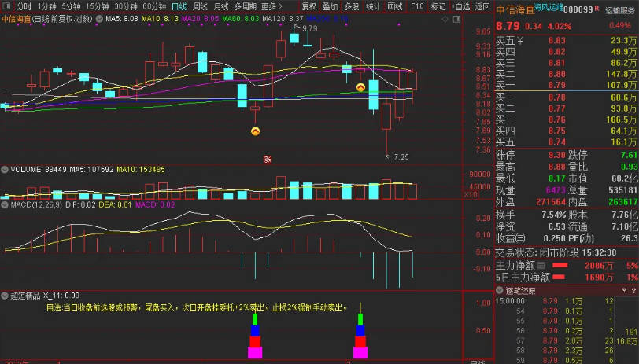Image resolution: width=639 pixels, height=364 pixels.
Task: Click the MA60: 8.03 label
Action: coord(241,19)
